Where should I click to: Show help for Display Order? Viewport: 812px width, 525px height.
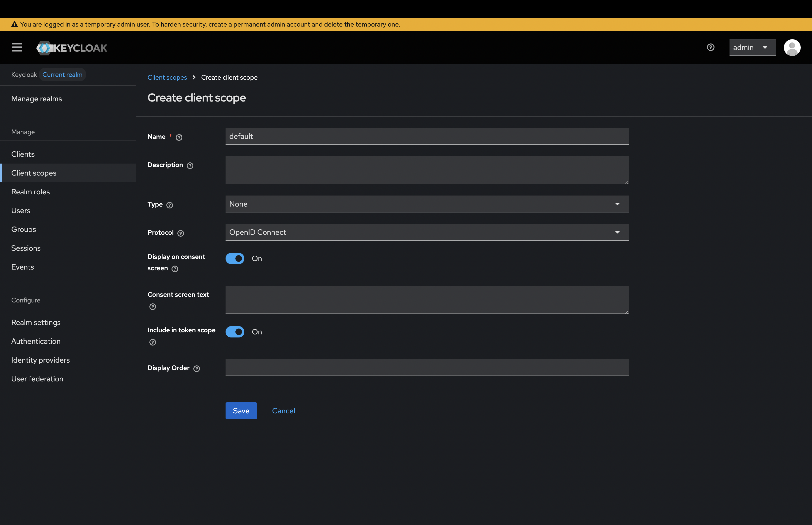[197, 368]
